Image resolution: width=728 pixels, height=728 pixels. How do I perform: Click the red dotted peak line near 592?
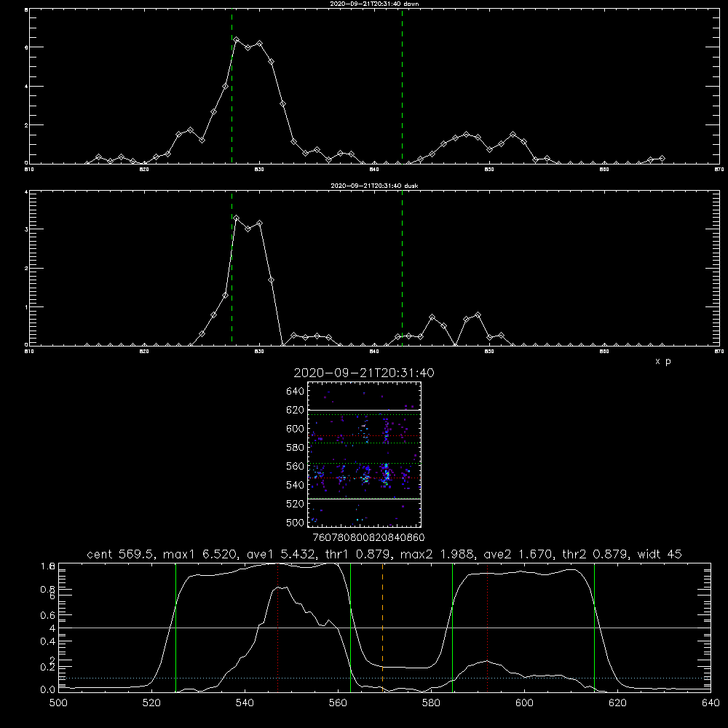pyautogui.click(x=488, y=627)
